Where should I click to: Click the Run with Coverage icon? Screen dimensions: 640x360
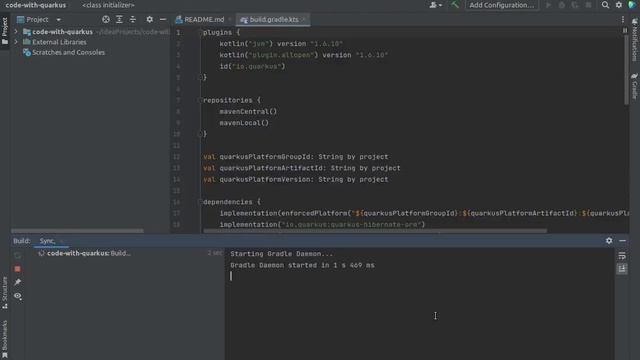click(575, 5)
